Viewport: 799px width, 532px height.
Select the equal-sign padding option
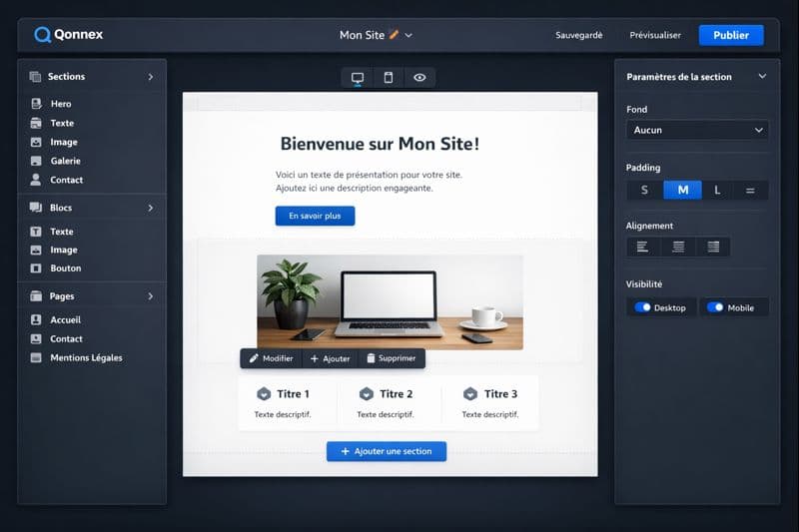click(750, 191)
